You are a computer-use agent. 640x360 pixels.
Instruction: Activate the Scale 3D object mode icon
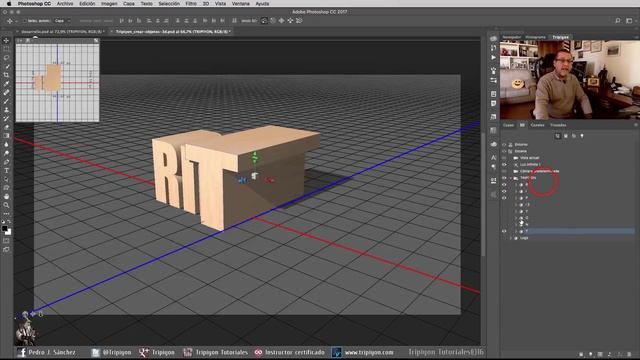(x=299, y=20)
